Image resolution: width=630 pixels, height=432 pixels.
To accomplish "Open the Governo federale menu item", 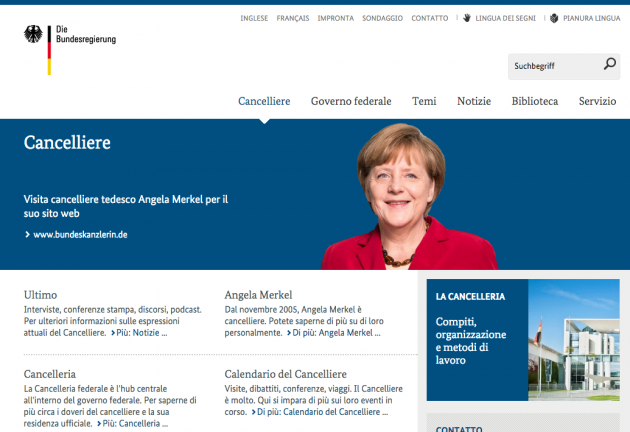I will pos(351,101).
